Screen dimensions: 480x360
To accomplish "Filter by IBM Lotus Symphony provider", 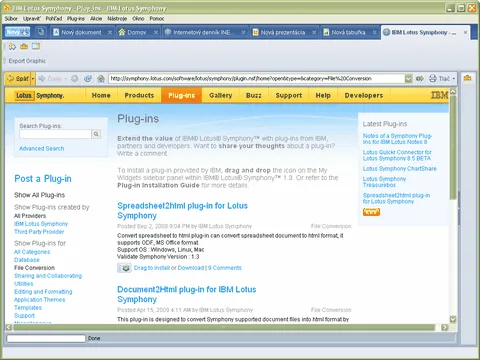I will (41, 224).
